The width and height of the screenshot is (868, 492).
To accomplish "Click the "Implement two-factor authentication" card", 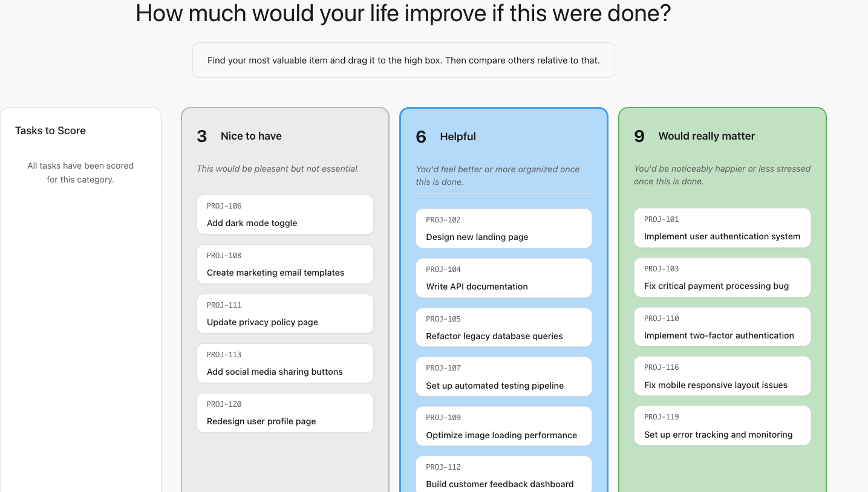I will point(722,326).
